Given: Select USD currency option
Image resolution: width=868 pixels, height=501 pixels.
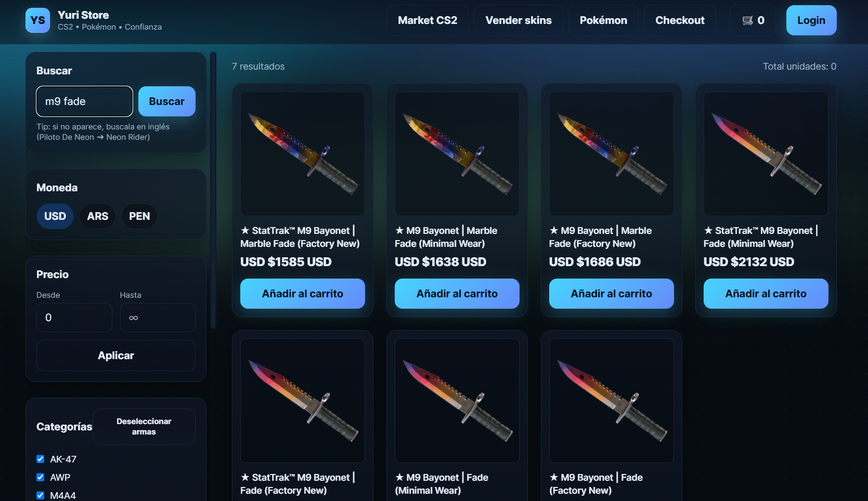Looking at the screenshot, I should [x=55, y=216].
